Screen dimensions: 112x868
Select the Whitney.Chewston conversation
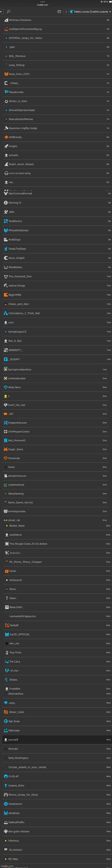[57, 20]
